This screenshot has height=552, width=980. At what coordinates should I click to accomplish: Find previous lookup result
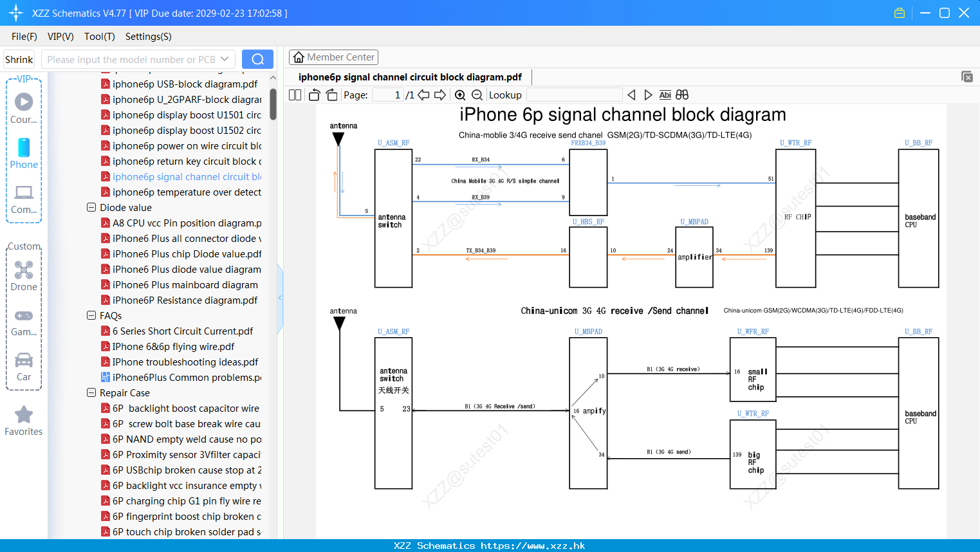[x=631, y=95]
